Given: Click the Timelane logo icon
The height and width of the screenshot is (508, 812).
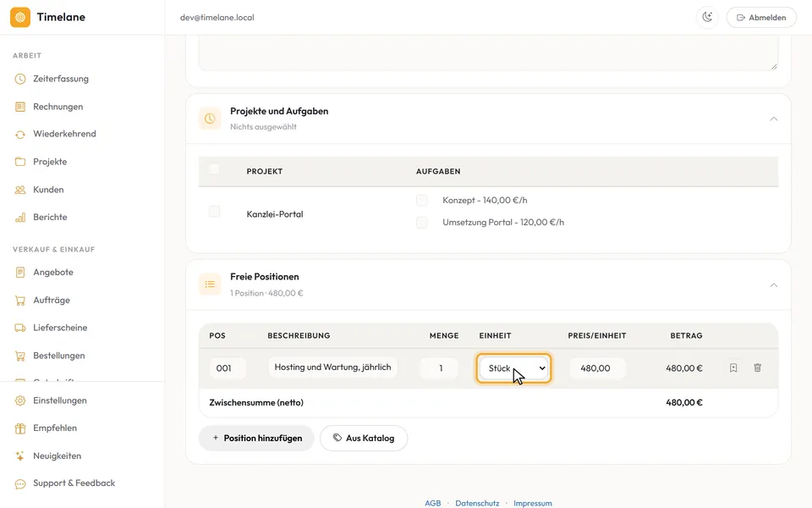Looking at the screenshot, I should [x=20, y=17].
